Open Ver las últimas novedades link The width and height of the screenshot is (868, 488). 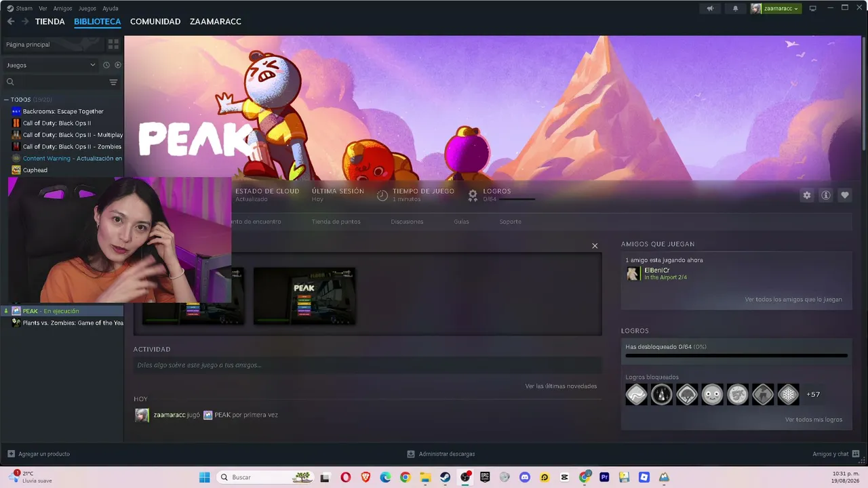tap(561, 386)
